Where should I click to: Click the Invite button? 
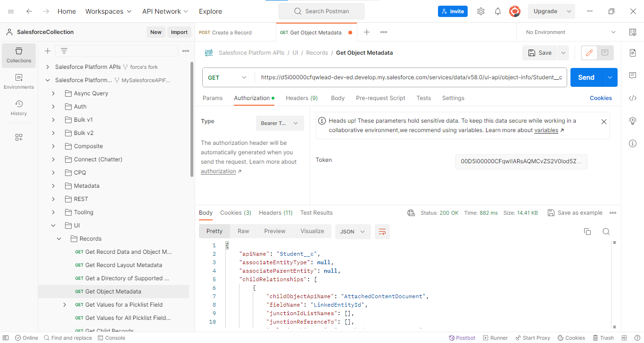tap(453, 11)
